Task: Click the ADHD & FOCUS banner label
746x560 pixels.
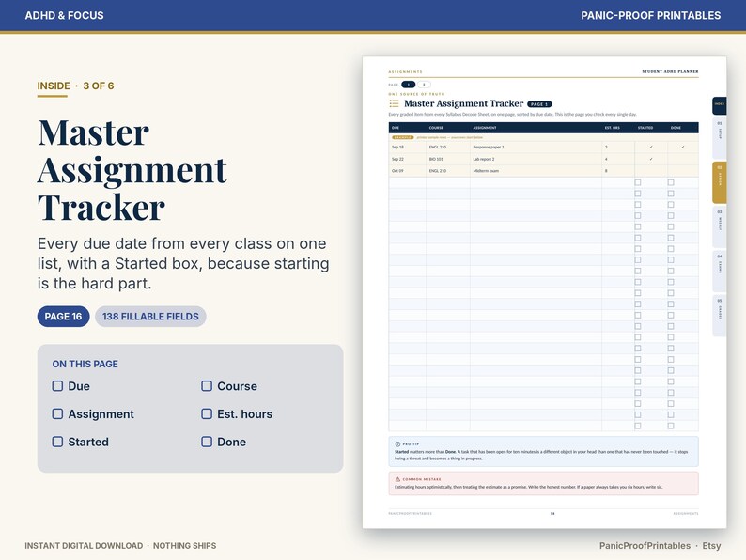Action: pyautogui.click(x=64, y=15)
